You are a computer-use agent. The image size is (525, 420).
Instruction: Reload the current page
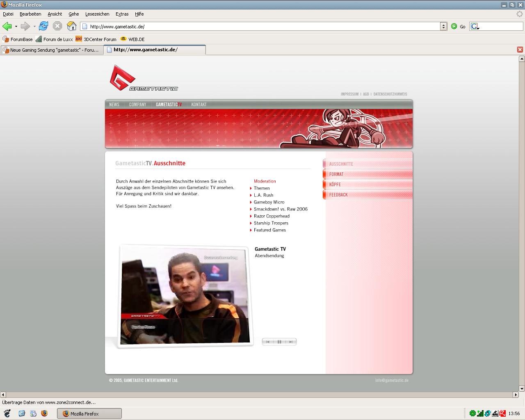43,26
